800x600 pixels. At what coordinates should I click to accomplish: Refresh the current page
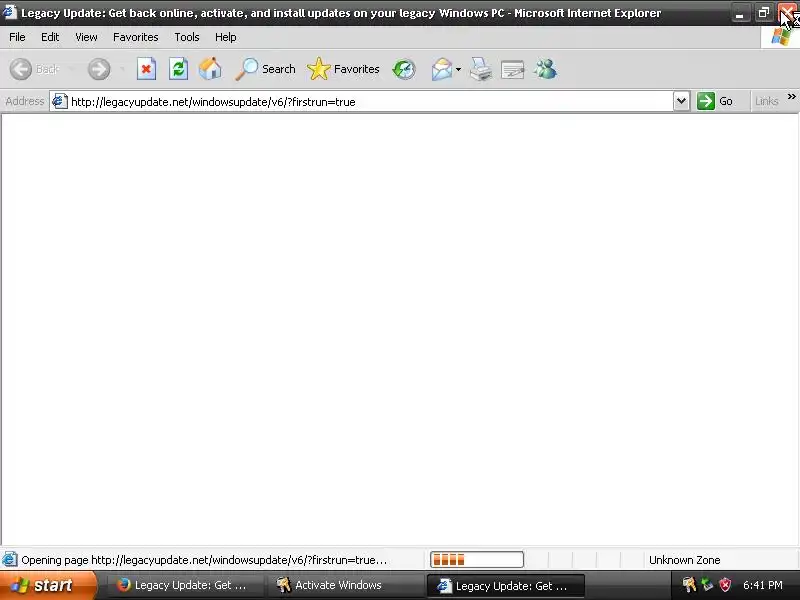179,69
